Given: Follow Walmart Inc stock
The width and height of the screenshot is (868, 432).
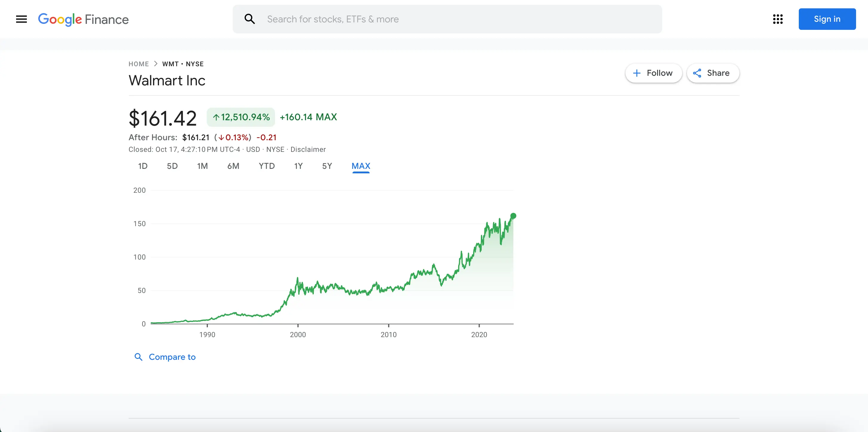Looking at the screenshot, I should 653,73.
